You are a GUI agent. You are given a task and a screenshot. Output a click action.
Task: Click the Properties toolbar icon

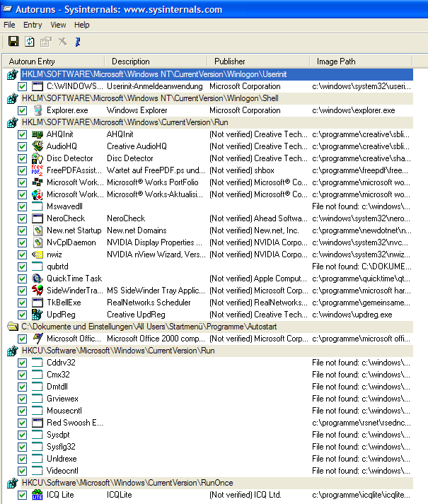pyautogui.click(x=46, y=42)
